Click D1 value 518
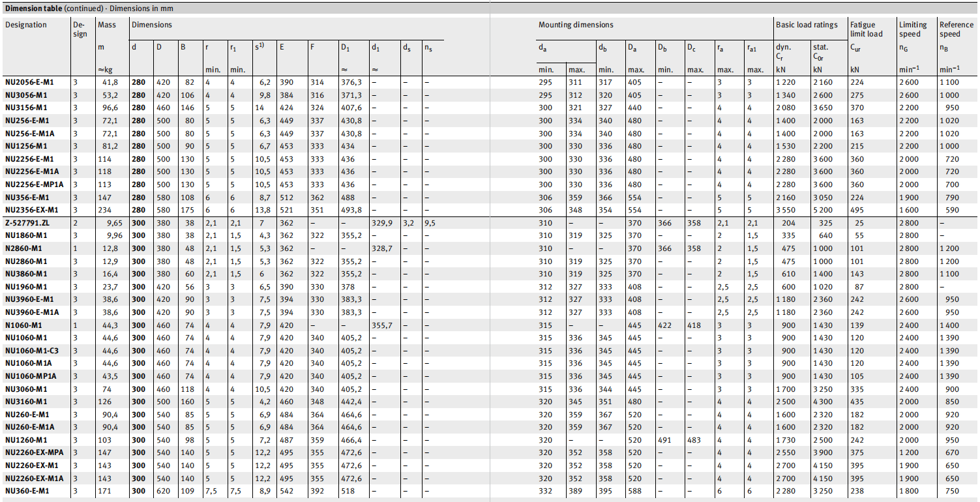Screen dimensions: 980x502 pos(347,491)
